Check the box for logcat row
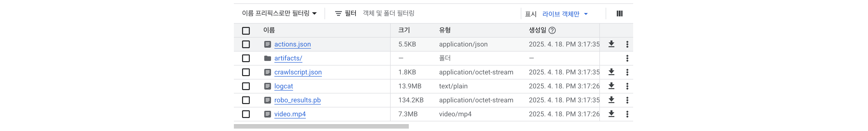The width and height of the screenshot is (868, 131). tap(246, 86)
